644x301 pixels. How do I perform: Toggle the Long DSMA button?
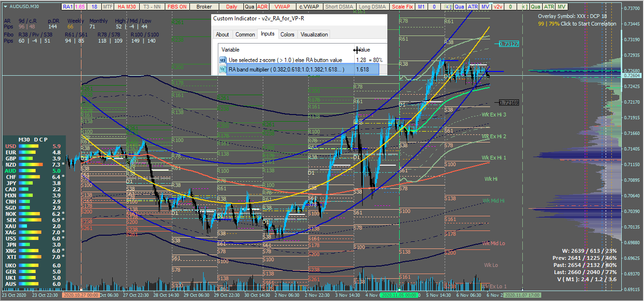pos(372,7)
